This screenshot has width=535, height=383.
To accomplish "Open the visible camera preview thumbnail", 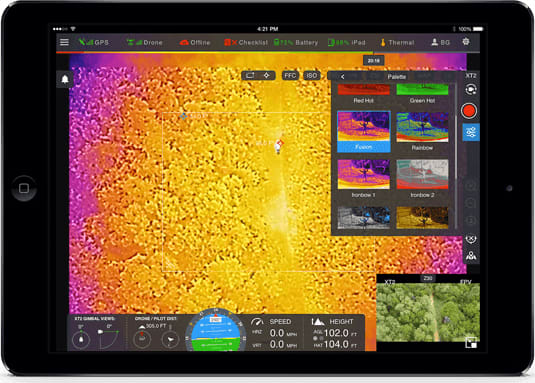I will pyautogui.click(x=428, y=312).
